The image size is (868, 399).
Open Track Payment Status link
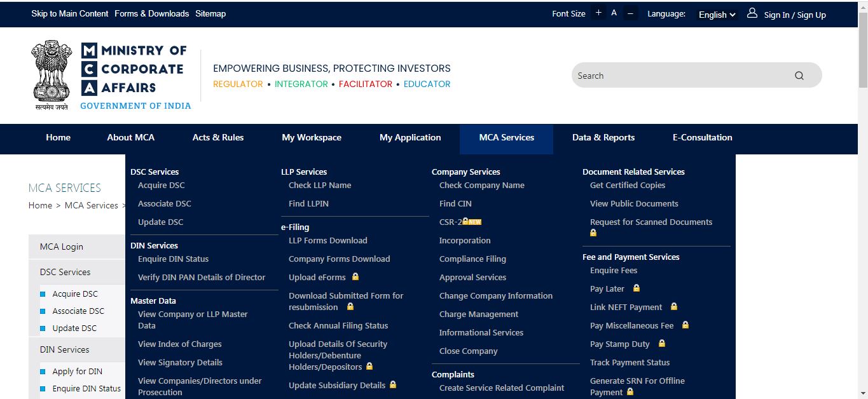click(x=630, y=362)
